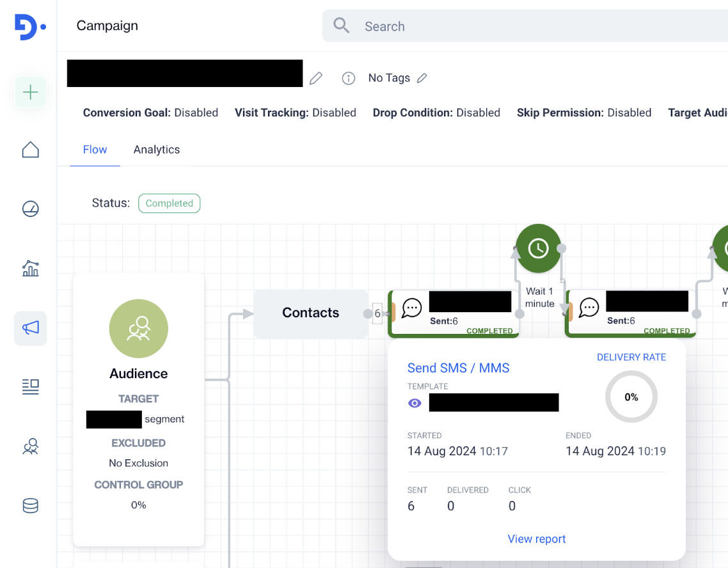Open the audience people sidebar icon
The height and width of the screenshot is (568, 728).
tap(31, 446)
